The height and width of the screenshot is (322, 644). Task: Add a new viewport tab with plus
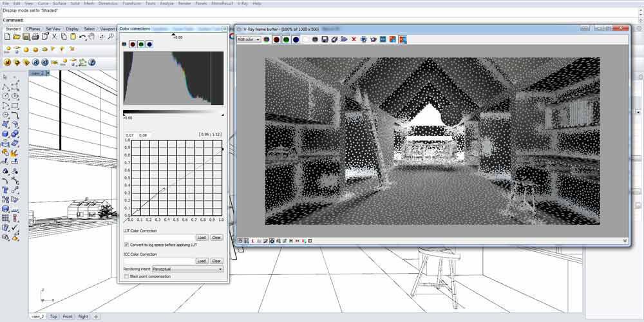click(96, 317)
